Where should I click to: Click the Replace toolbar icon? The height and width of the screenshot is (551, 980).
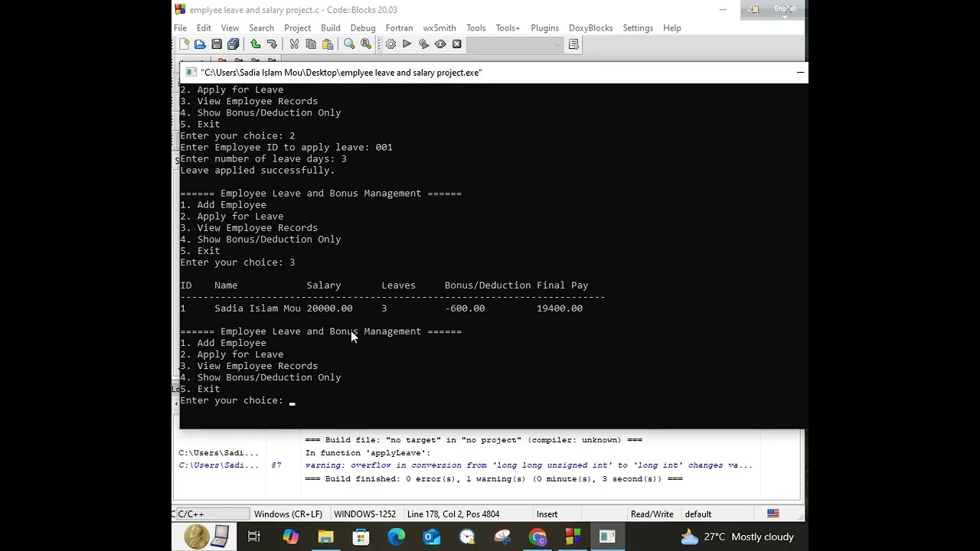pyautogui.click(x=366, y=44)
